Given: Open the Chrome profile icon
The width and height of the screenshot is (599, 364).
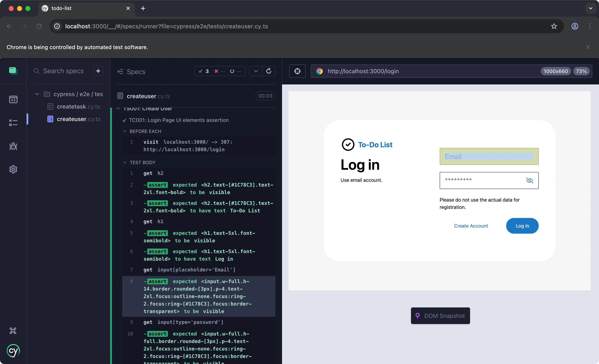Looking at the screenshot, I should (575, 26).
